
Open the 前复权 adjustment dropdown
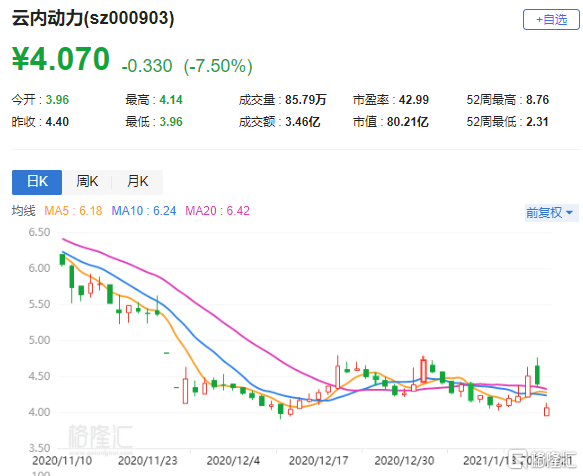tap(551, 213)
